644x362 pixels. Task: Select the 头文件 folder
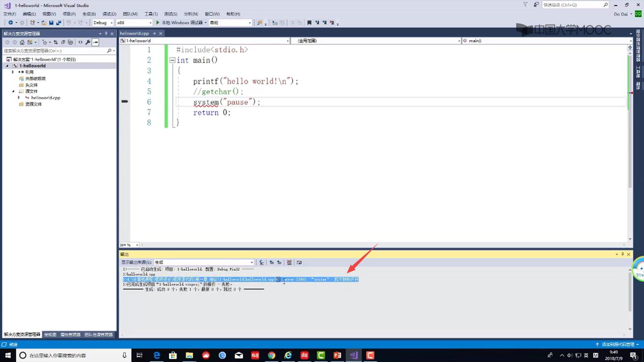point(31,85)
